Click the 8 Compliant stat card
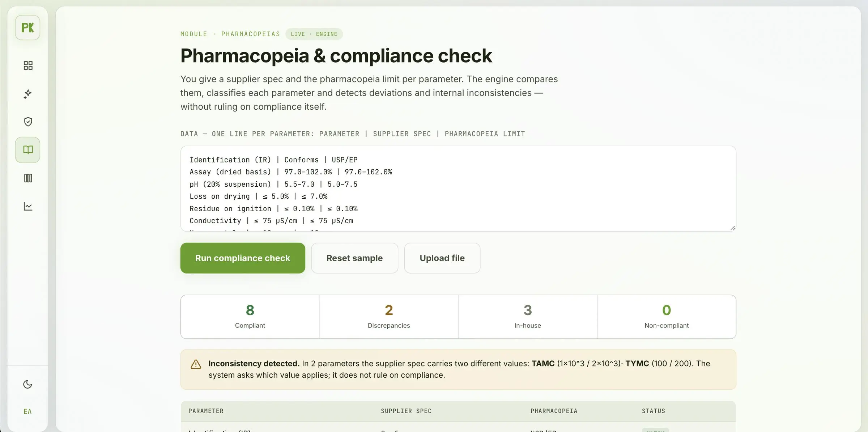Screen dimensions: 868x432 point(250,317)
